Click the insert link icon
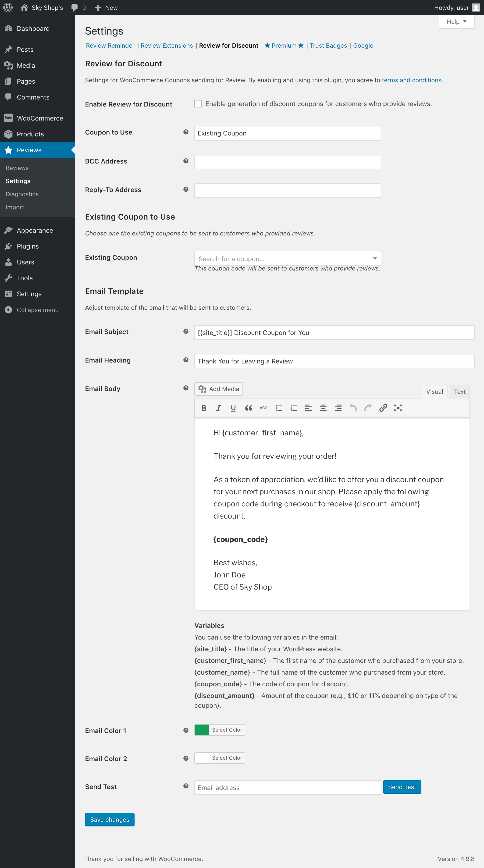 coord(383,408)
